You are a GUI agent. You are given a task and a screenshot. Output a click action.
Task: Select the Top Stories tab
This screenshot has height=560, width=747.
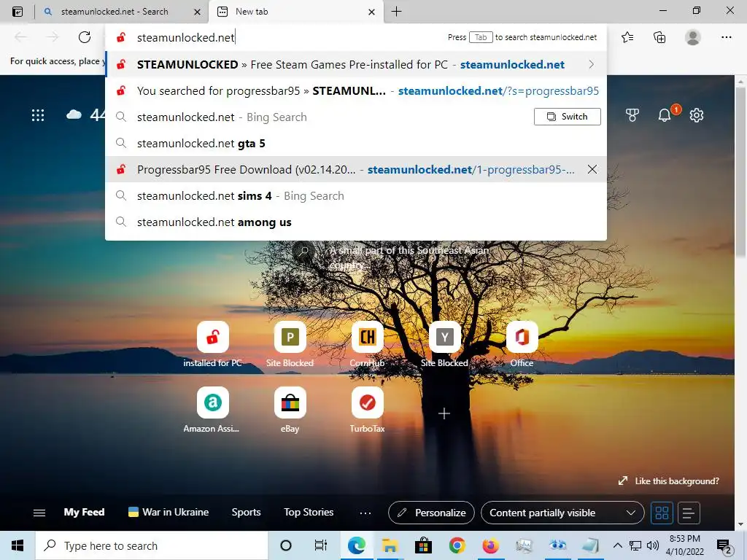(309, 513)
